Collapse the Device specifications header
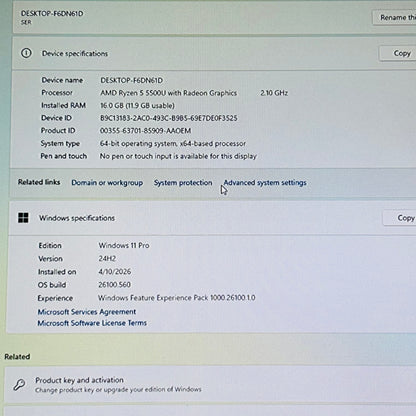Screen dimensions: 416x416 pyautogui.click(x=213, y=53)
